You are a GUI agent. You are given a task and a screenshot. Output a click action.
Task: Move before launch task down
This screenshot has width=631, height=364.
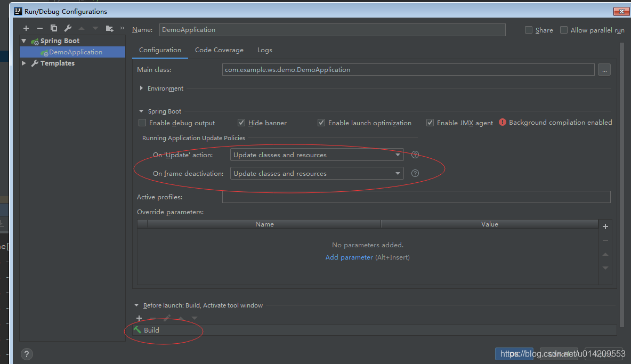[x=195, y=318]
